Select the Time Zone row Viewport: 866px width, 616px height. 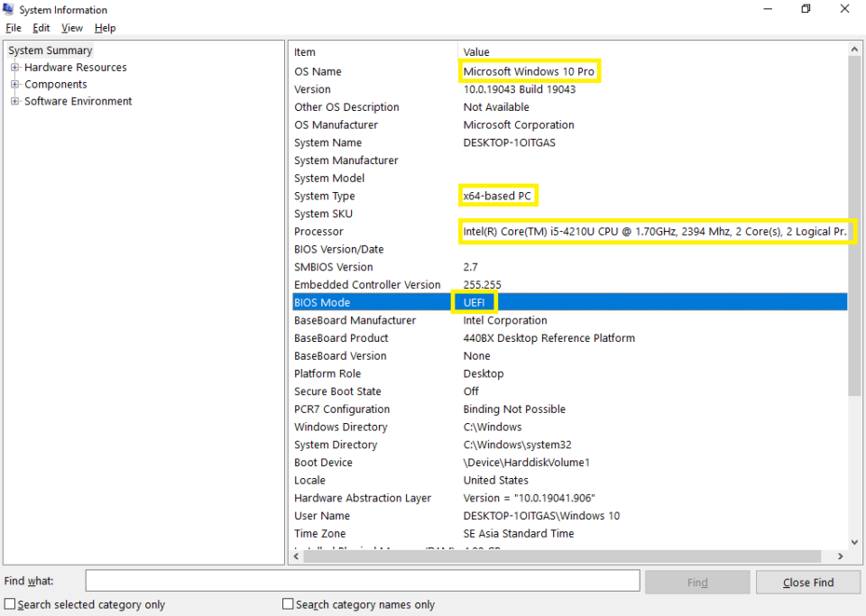click(x=569, y=534)
